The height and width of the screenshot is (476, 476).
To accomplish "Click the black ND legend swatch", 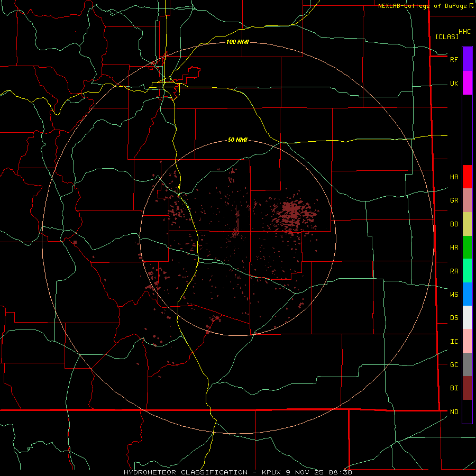I will point(467,411).
